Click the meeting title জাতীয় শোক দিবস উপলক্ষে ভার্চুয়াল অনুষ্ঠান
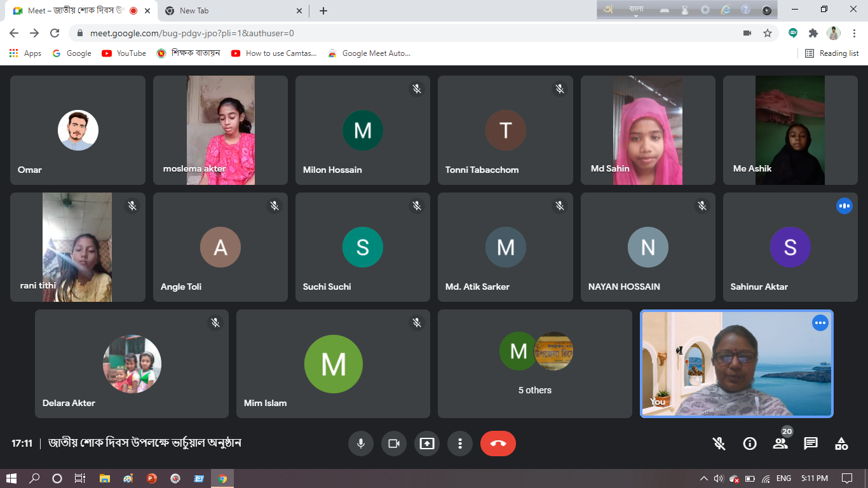Image resolution: width=868 pixels, height=488 pixels. (x=145, y=443)
